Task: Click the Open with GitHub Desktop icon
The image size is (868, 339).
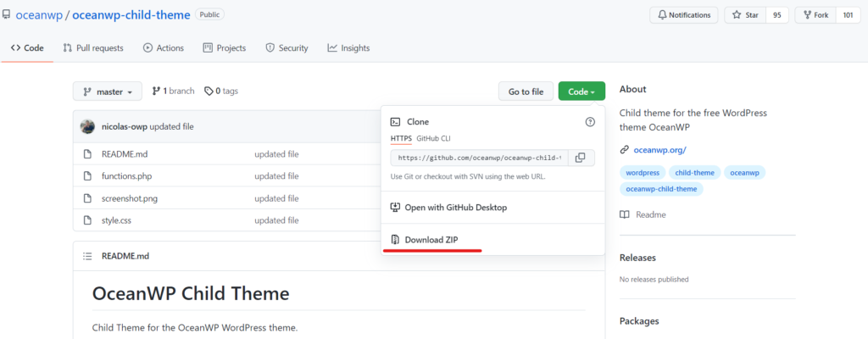Action: [x=395, y=208]
